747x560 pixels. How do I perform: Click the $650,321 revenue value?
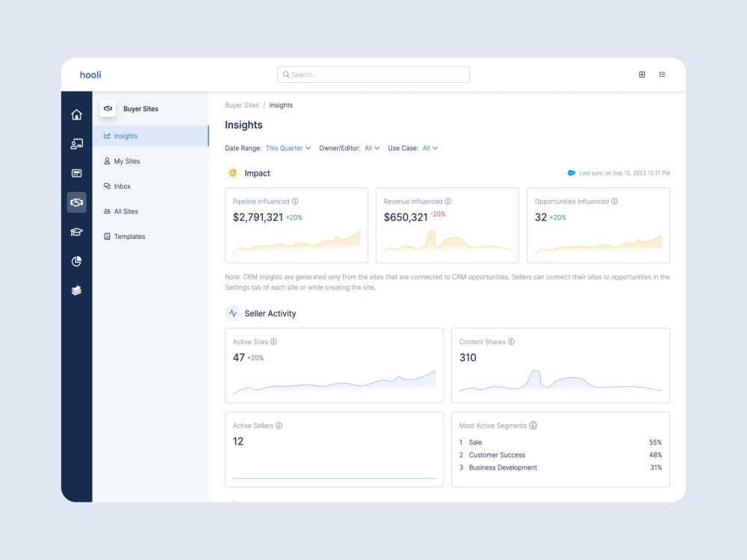tap(406, 217)
